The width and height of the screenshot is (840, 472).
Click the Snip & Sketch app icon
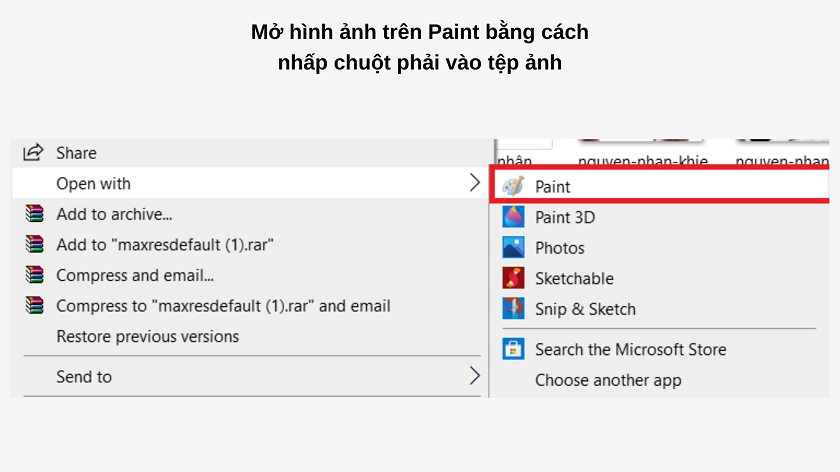point(513,309)
